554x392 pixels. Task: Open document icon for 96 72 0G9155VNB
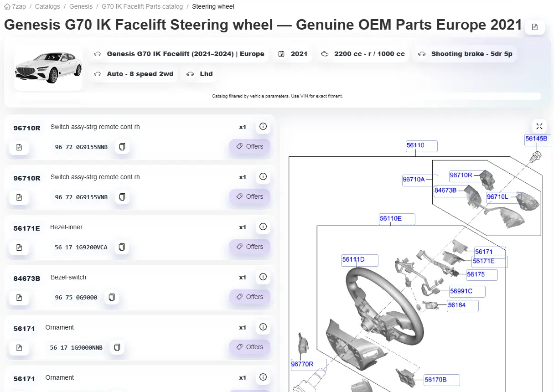19,197
